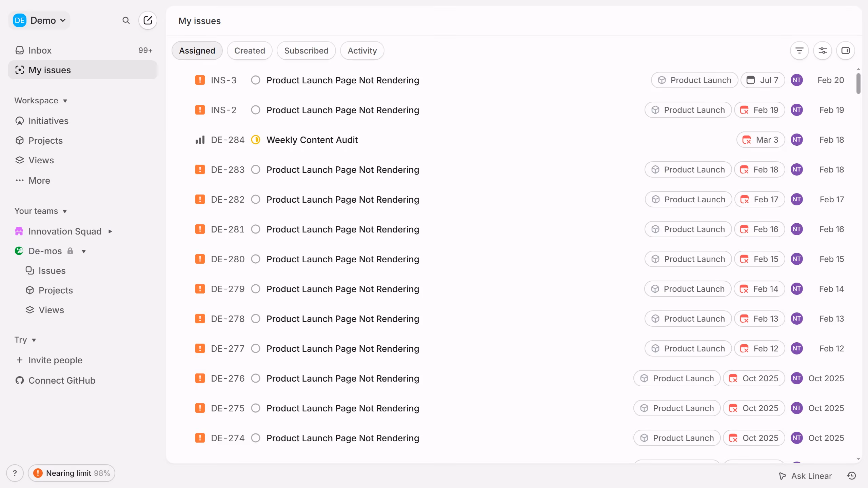This screenshot has width=868, height=488.
Task: Click the Feb 13 due date chip
Action: click(759, 319)
